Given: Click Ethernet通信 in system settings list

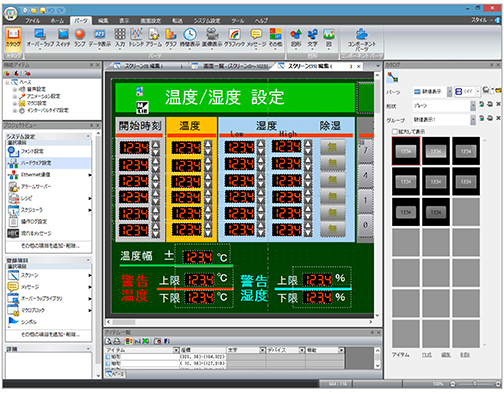Looking at the screenshot, I should [36, 175].
